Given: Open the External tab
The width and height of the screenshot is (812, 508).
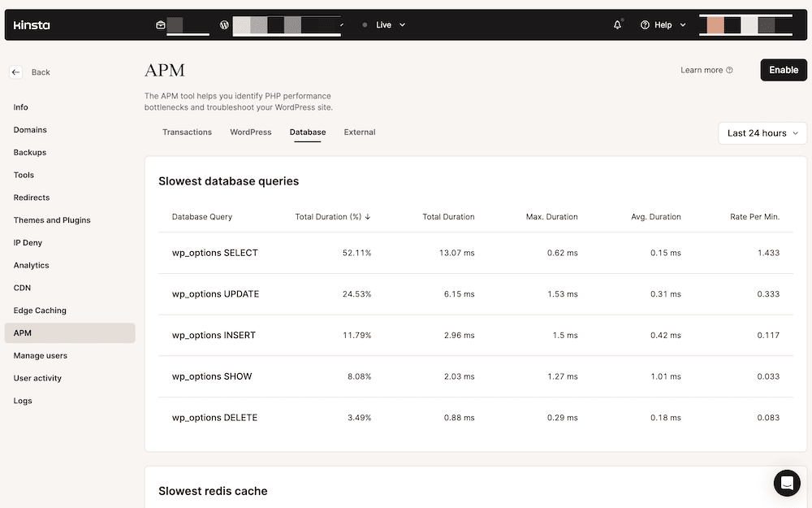Looking at the screenshot, I should tap(359, 132).
